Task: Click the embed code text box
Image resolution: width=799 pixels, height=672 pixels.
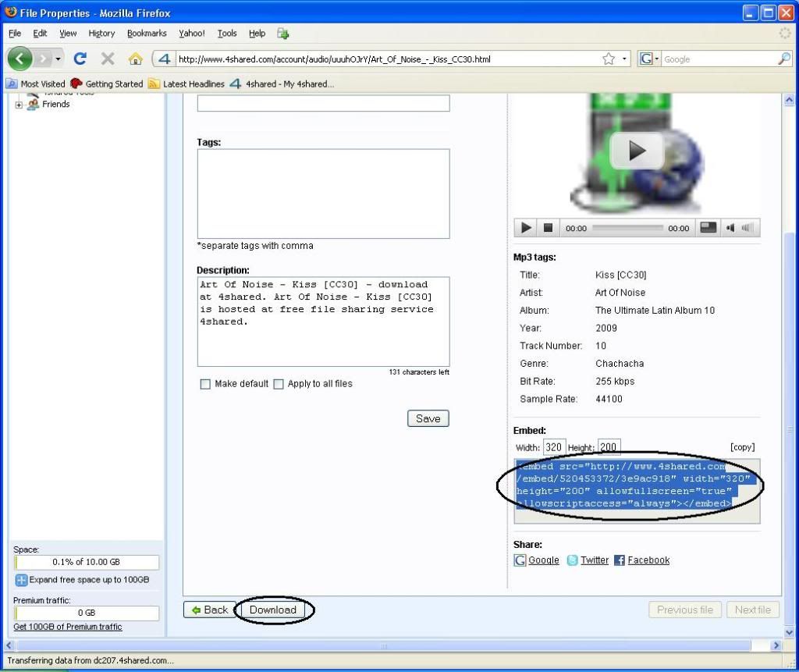Action: click(x=637, y=492)
